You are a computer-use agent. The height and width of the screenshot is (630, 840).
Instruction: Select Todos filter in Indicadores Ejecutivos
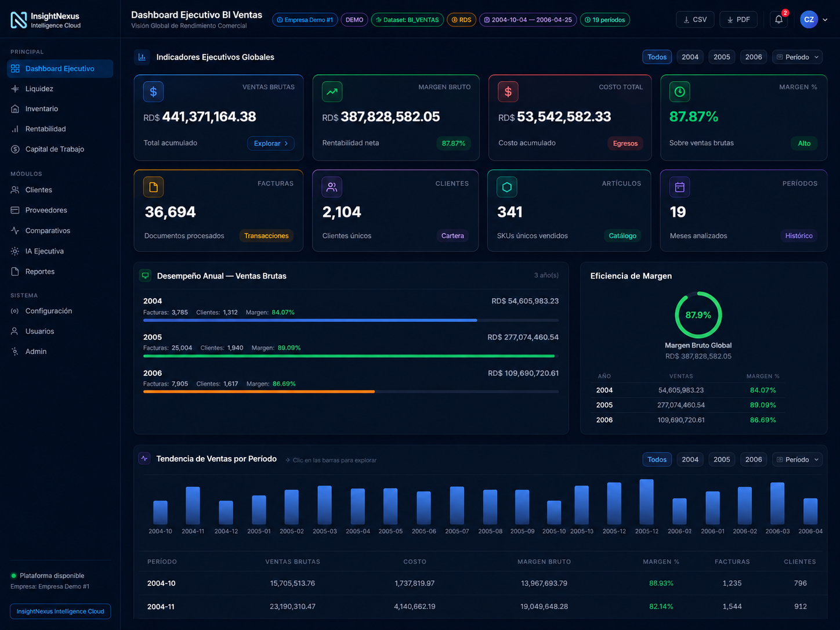657,57
